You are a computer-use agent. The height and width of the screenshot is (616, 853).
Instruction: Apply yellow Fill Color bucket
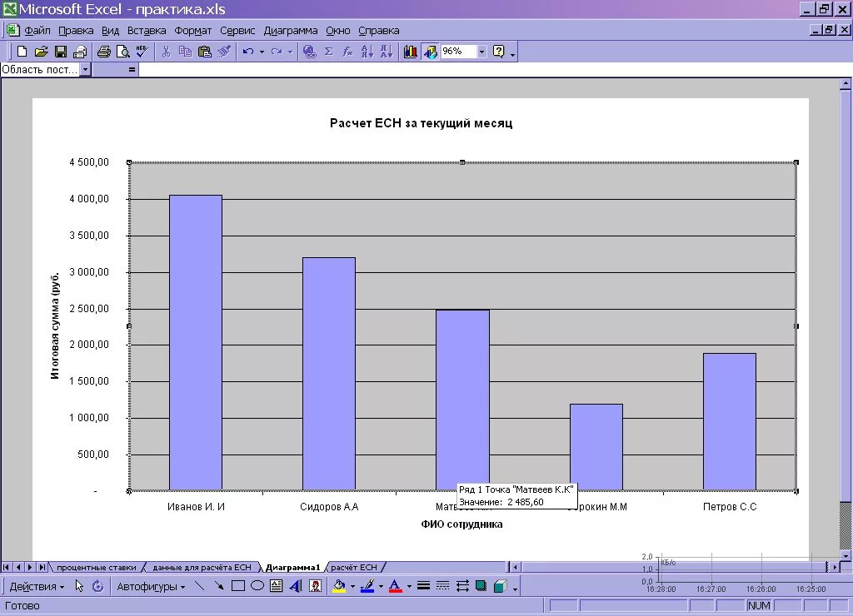(339, 586)
